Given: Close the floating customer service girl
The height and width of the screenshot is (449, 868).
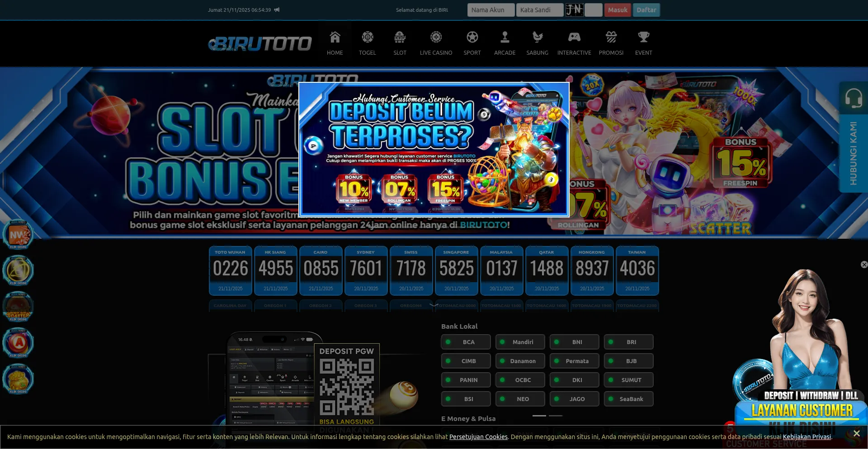Looking at the screenshot, I should click(864, 265).
